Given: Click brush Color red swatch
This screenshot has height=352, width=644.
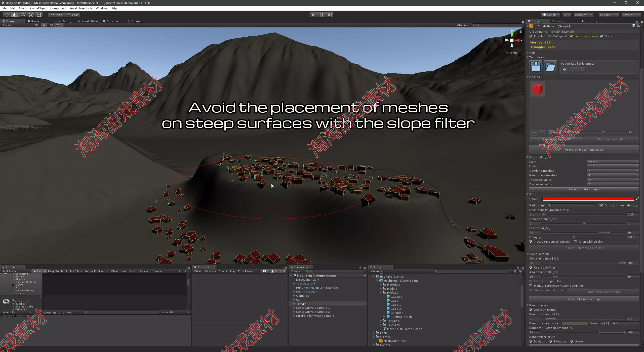Looking at the screenshot, I should pyautogui.click(x=588, y=199).
